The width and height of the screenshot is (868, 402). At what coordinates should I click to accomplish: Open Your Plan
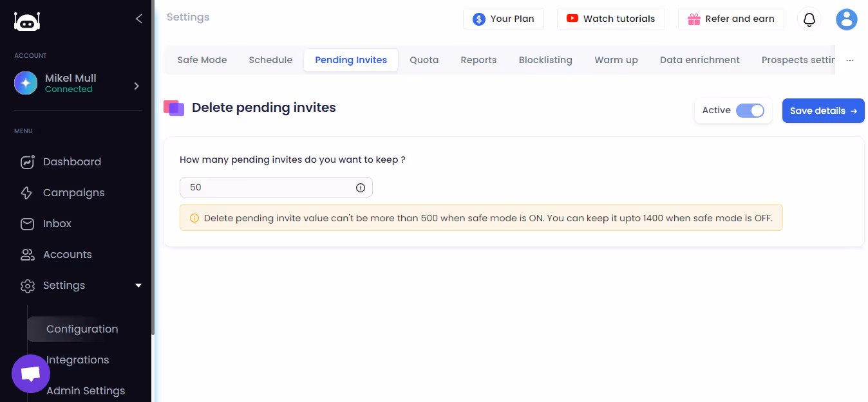point(504,19)
